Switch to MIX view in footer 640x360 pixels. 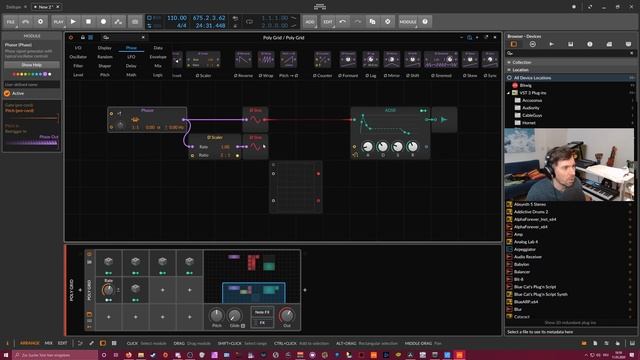pyautogui.click(x=49, y=343)
